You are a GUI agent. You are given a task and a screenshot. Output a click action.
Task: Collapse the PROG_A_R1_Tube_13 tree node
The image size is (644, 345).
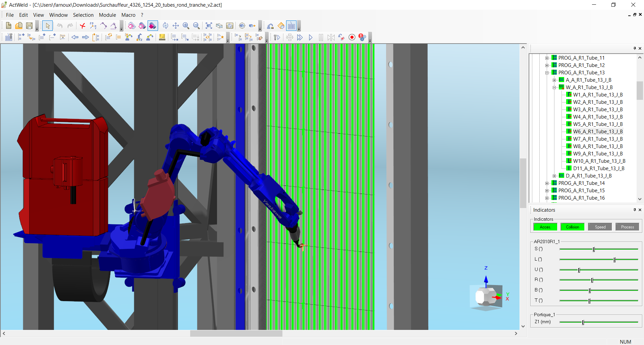(547, 73)
